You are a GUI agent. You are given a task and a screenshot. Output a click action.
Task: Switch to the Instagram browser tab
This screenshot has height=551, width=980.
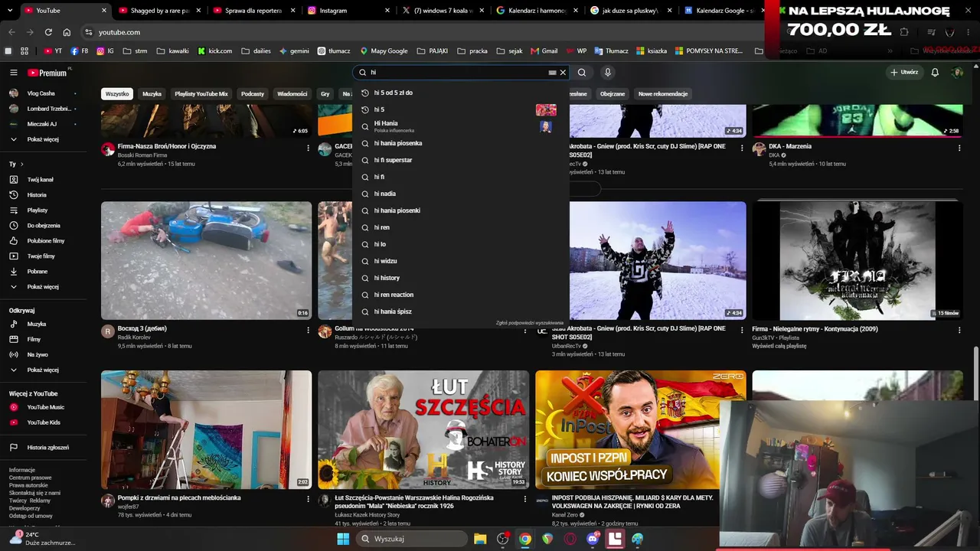point(348,11)
